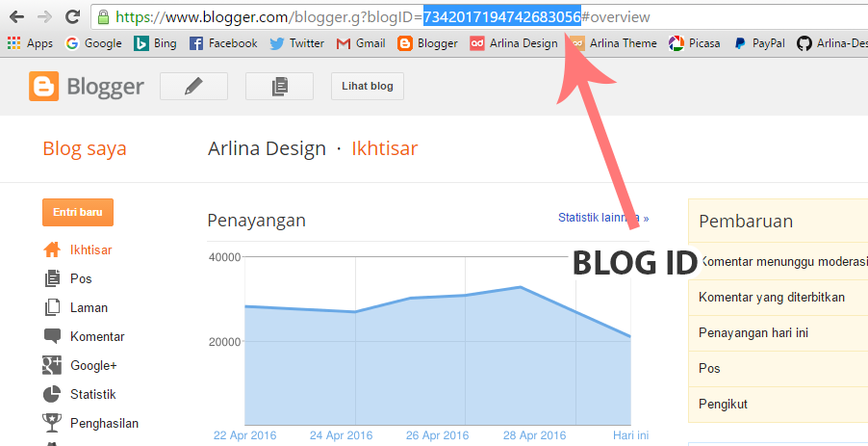Open the Arlina Theme bookmark

pos(614,43)
